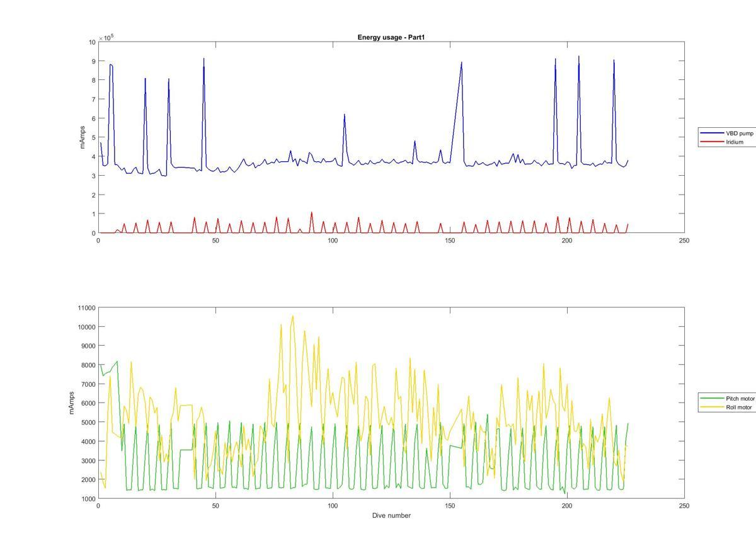The width and height of the screenshot is (756, 560).
Task: Click the 'Energy usage - Part1' plot title
Action: (391, 37)
